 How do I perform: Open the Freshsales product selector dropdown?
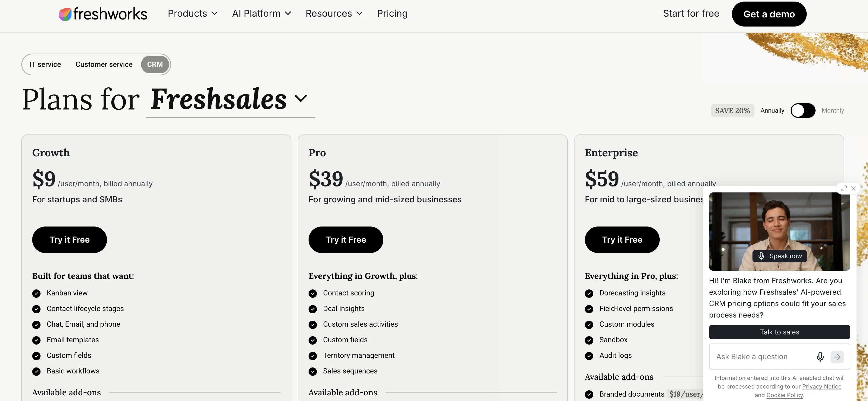point(230,100)
